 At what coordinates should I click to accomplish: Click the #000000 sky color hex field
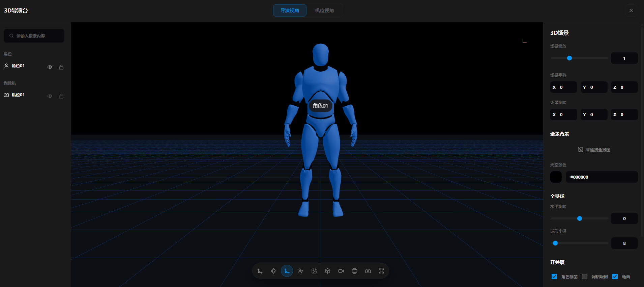coord(602,177)
